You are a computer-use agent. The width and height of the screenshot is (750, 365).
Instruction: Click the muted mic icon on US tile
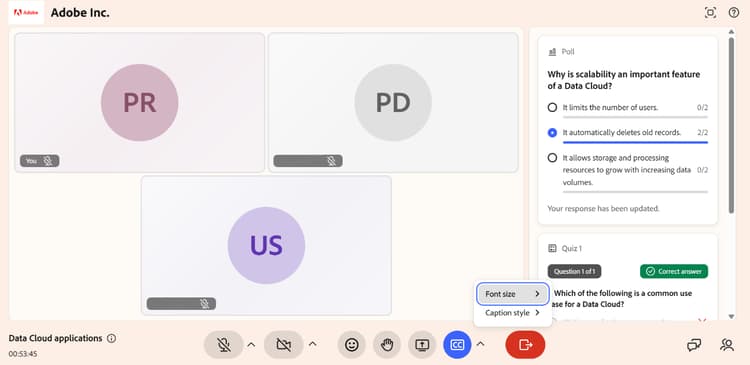(x=205, y=304)
